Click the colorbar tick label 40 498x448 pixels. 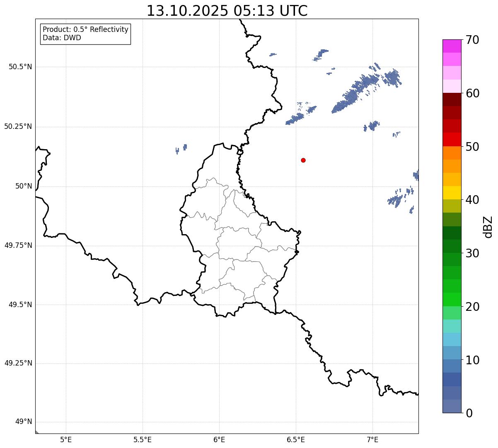pyautogui.click(x=472, y=200)
